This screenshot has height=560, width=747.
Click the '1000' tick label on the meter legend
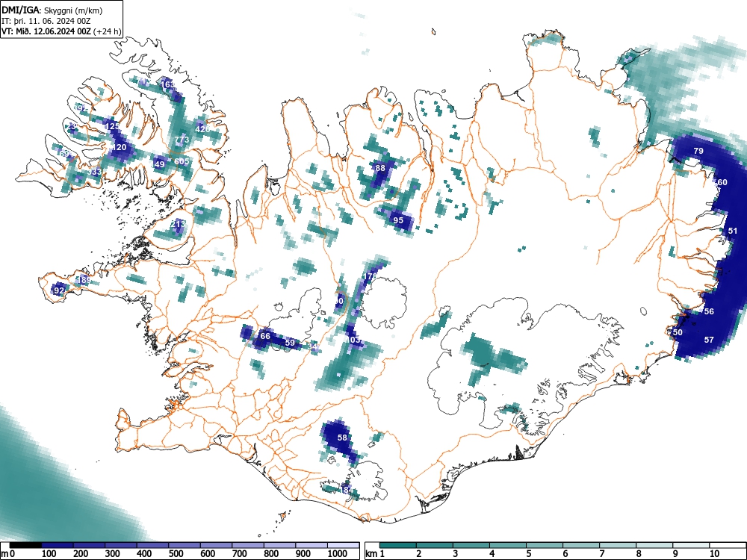click(336, 554)
